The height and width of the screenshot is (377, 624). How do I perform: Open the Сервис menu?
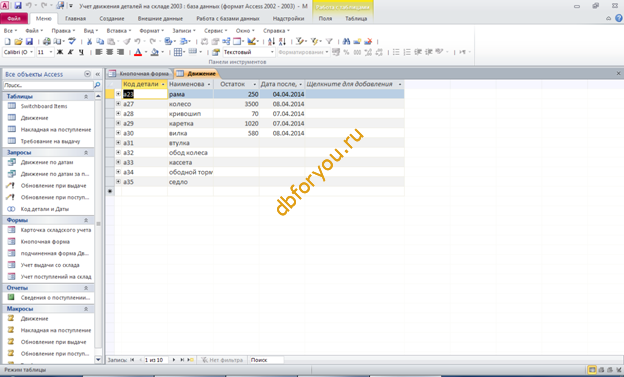(x=215, y=31)
